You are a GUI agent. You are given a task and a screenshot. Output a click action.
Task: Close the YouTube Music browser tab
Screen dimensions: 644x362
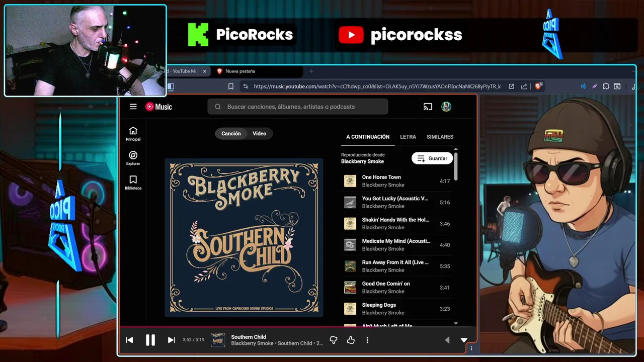point(204,71)
